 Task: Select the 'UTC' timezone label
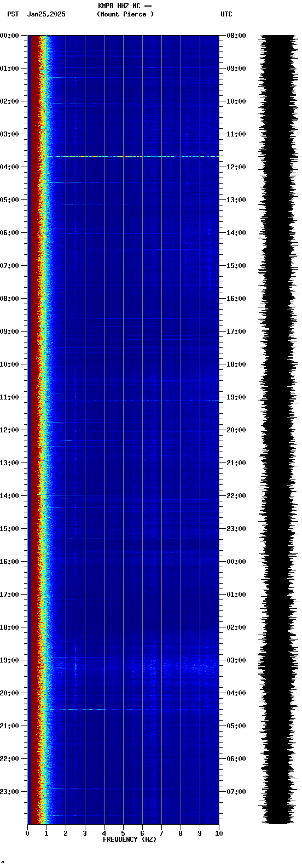(x=226, y=14)
